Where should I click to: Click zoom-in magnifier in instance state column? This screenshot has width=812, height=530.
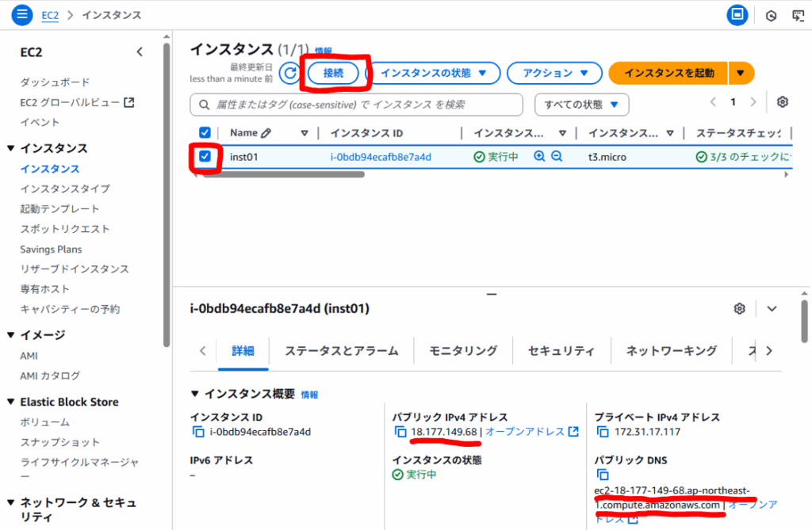[x=539, y=157]
